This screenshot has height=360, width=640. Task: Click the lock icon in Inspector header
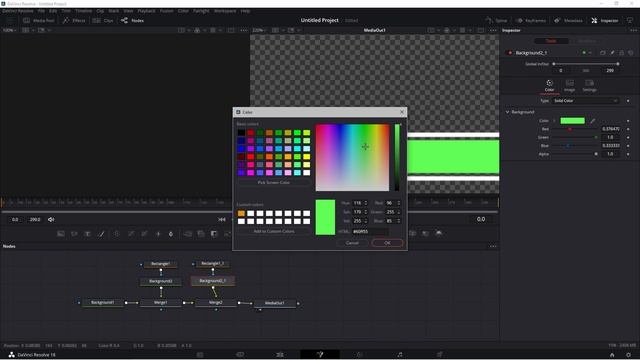pyautogui.click(x=622, y=53)
